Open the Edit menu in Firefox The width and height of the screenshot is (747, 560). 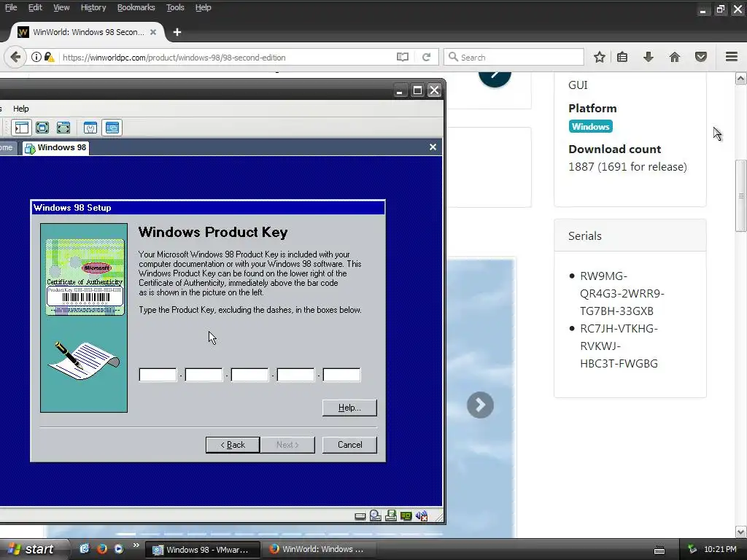[35, 7]
